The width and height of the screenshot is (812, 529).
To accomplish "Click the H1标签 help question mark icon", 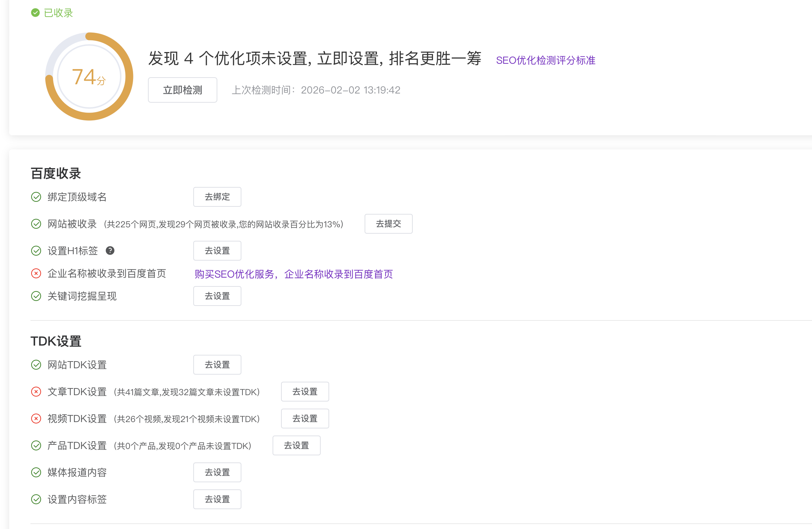I will click(x=110, y=251).
